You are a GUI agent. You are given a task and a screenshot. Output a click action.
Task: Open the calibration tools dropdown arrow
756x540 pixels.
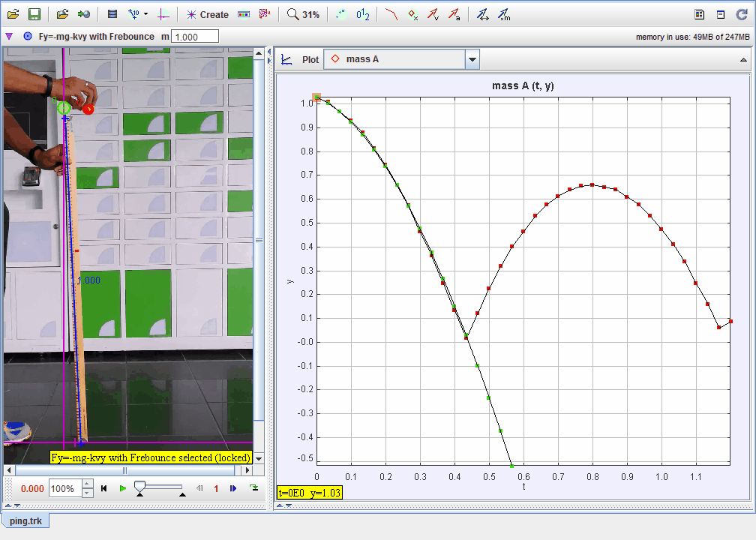145,14
